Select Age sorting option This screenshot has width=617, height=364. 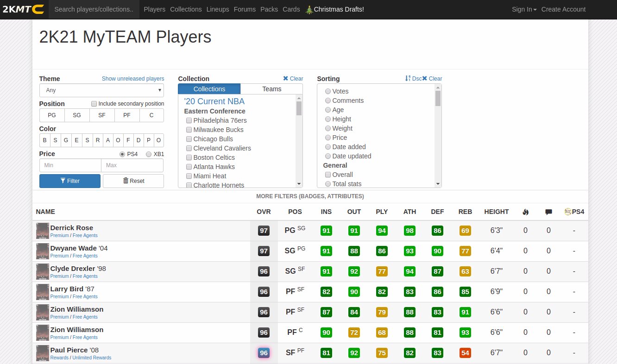328,110
